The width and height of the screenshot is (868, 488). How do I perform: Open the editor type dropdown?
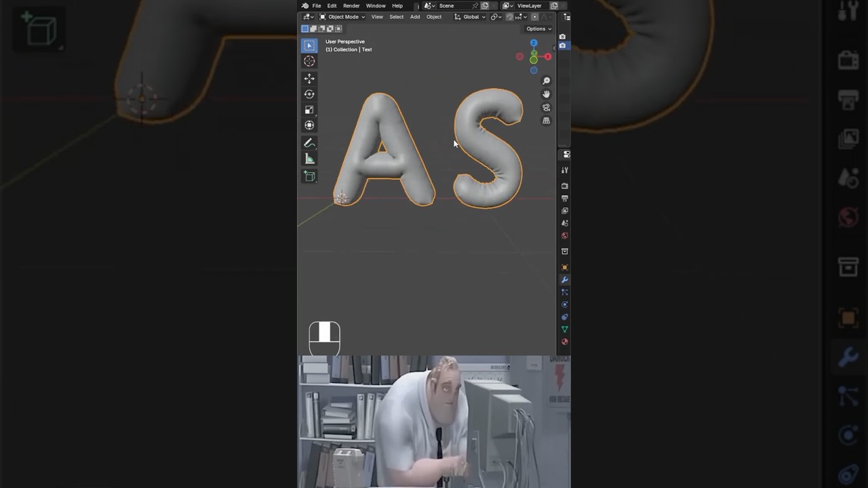308,17
